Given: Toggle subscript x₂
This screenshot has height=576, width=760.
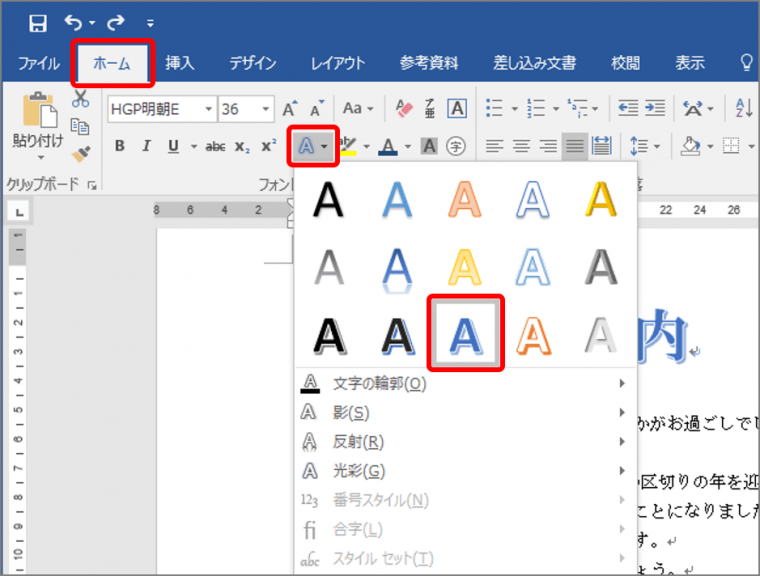Looking at the screenshot, I should click(242, 146).
